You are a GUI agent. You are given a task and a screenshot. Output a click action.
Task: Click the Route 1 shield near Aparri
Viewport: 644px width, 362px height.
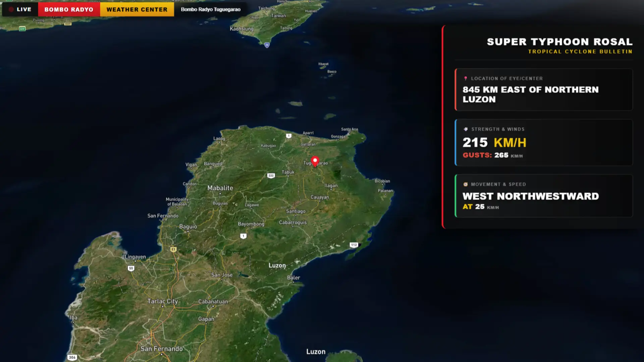[289, 136]
